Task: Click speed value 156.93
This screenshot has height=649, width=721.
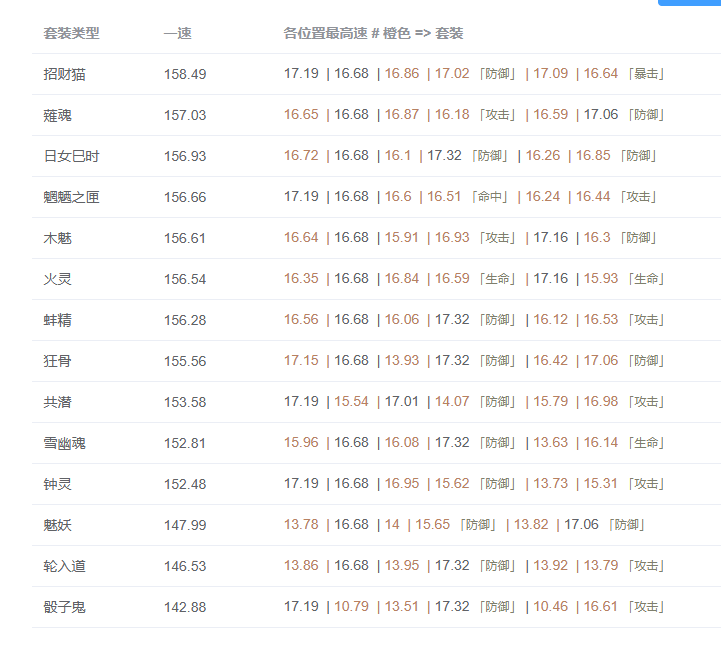Action: 185,156
